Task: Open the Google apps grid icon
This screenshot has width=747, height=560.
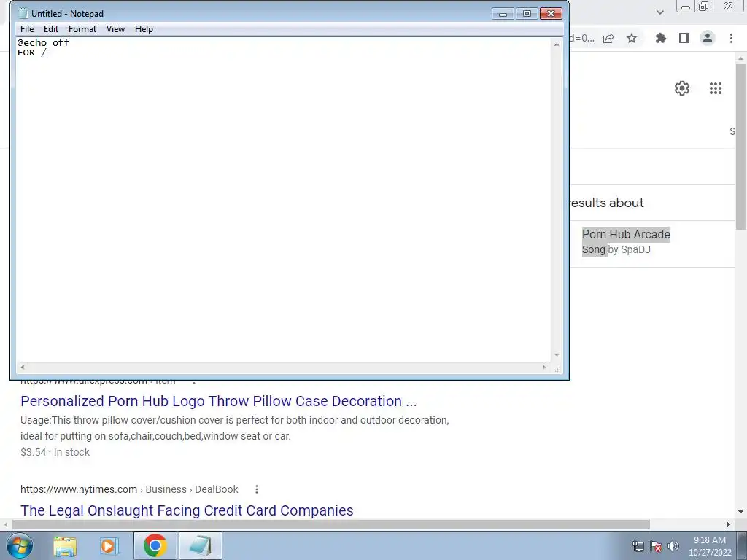Action: tap(716, 88)
